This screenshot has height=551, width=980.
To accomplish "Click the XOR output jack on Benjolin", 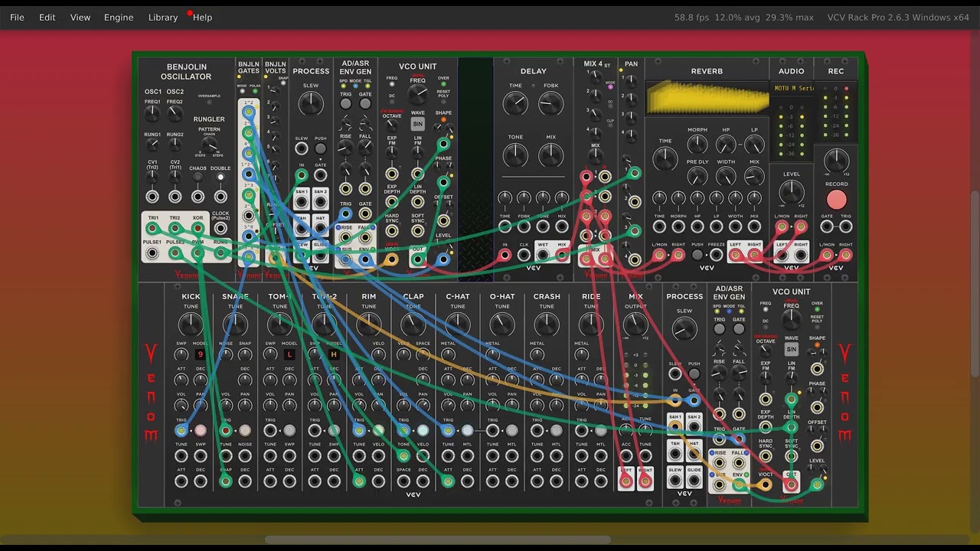I will click(x=198, y=229).
